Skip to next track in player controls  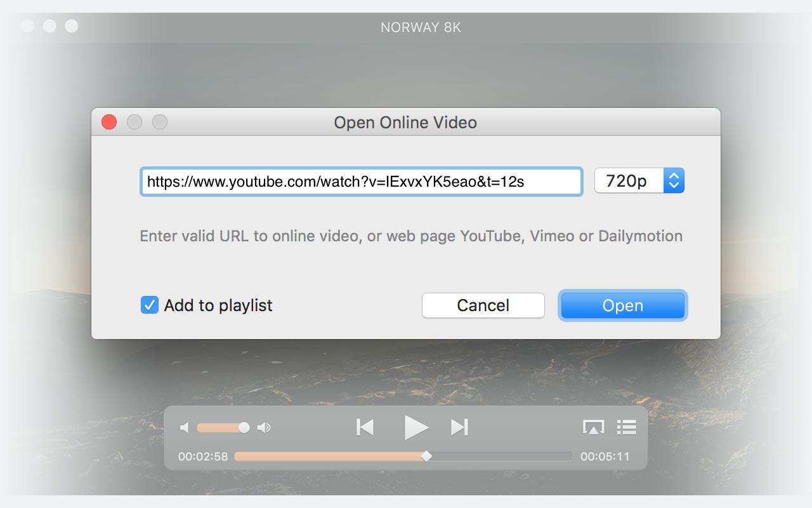(x=459, y=427)
